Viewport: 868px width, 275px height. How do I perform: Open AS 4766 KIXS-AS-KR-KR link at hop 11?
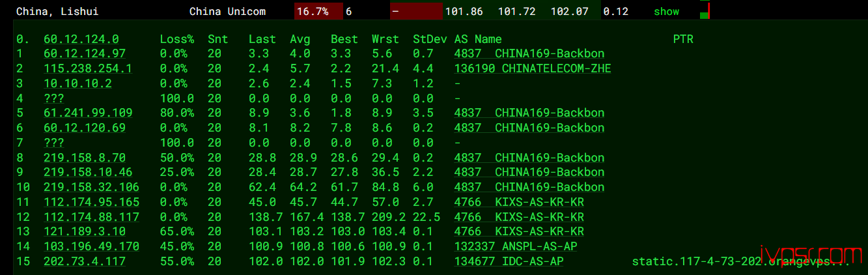pyautogui.click(x=519, y=202)
